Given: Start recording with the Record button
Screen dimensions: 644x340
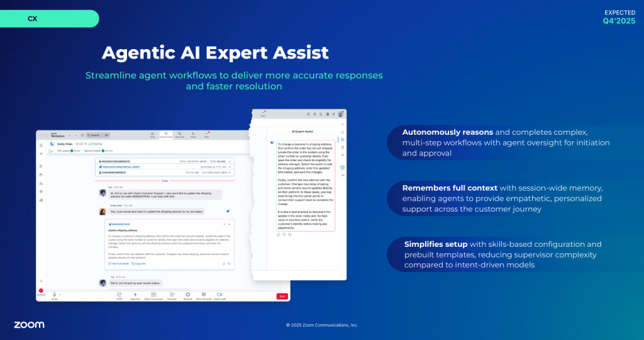Looking at the screenshot, I should (x=187, y=296).
